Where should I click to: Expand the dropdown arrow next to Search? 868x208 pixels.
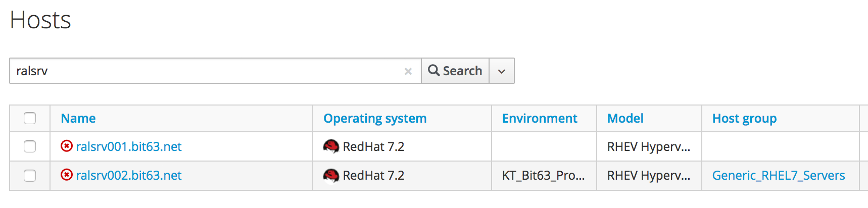501,71
